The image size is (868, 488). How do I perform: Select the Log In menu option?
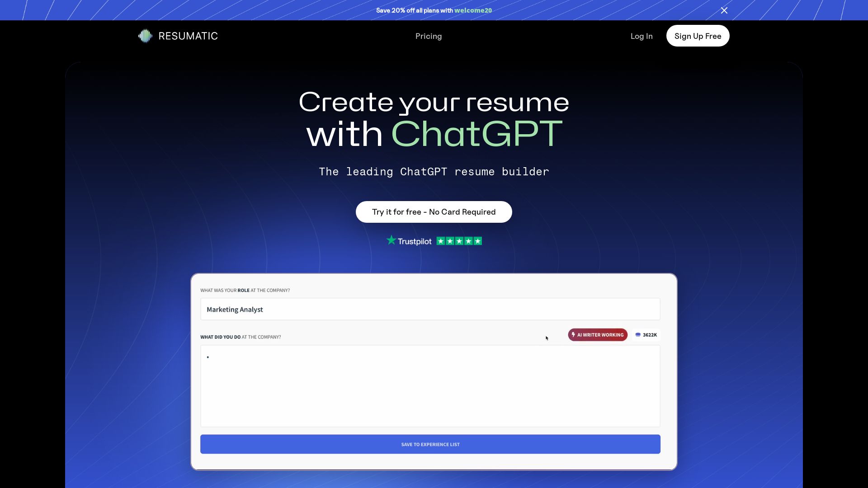click(x=642, y=36)
